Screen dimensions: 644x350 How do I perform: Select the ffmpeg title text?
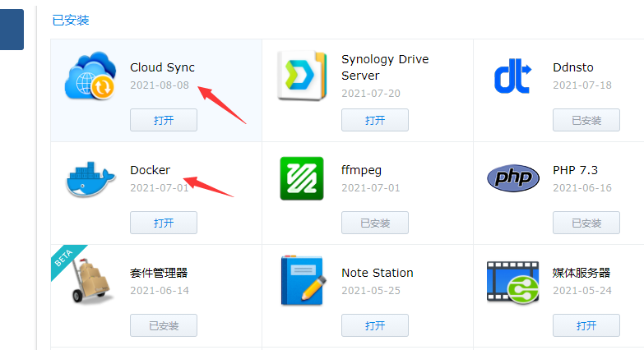click(361, 170)
